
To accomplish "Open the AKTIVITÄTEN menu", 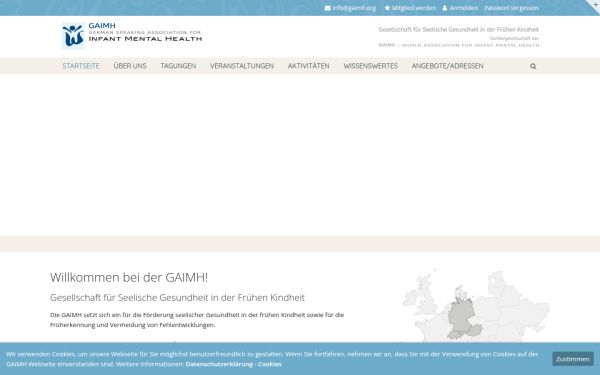I will 308,66.
